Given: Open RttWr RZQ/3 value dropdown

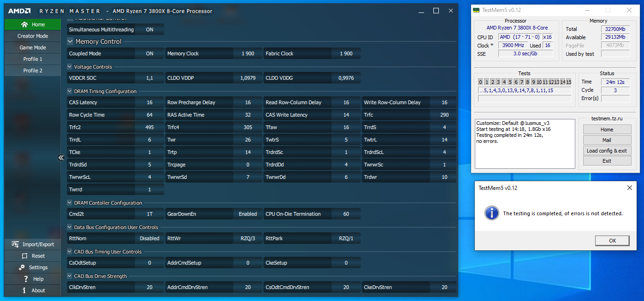Looking at the screenshot, I should [x=248, y=238].
